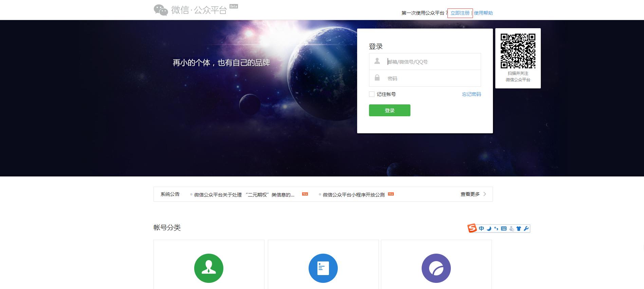This screenshot has width=644, height=289.
Task: Open the 忘记密码 link
Action: [471, 94]
